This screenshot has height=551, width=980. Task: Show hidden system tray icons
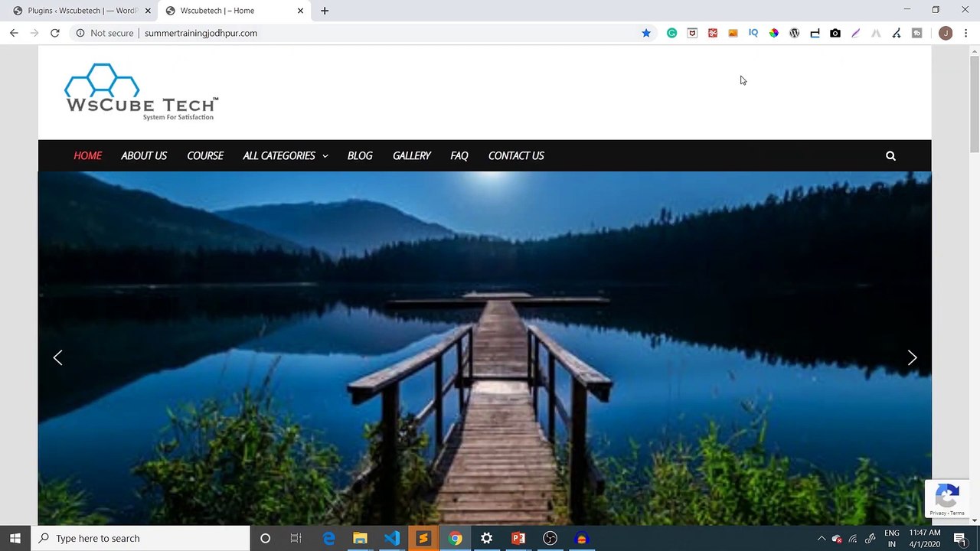[x=822, y=538]
